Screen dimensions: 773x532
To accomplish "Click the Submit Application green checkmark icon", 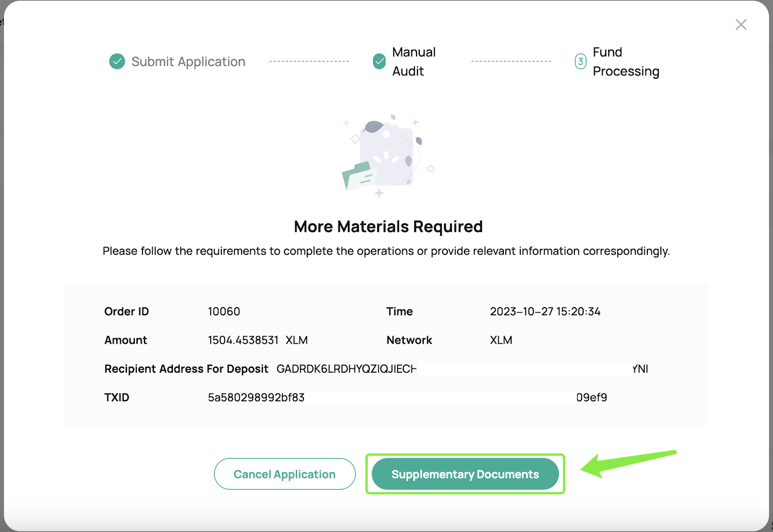I will 117,62.
